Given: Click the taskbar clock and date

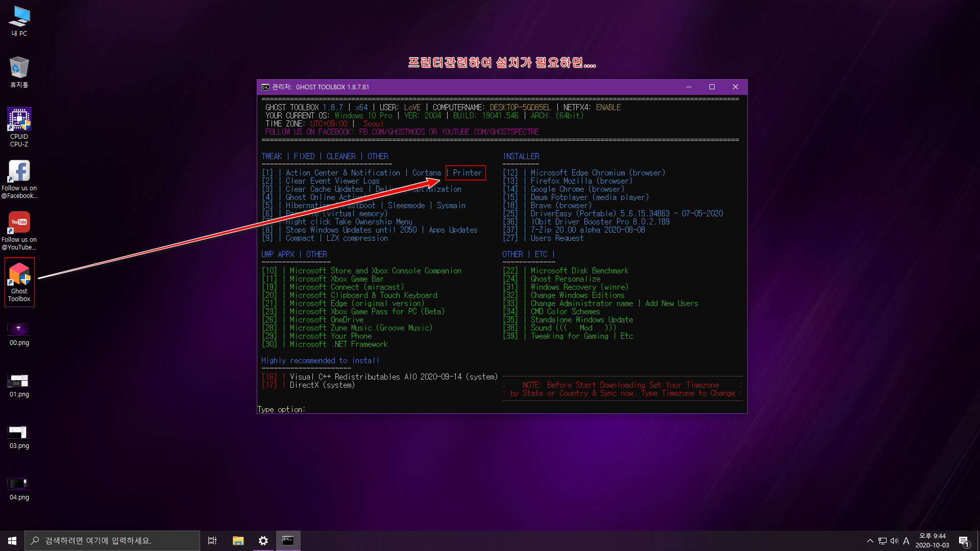Looking at the screenshot, I should (932, 541).
